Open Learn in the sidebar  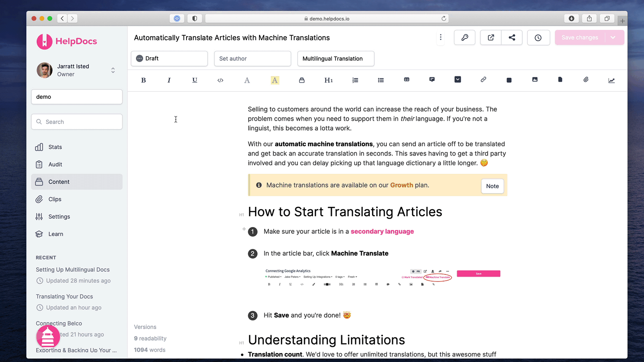coord(76,234)
